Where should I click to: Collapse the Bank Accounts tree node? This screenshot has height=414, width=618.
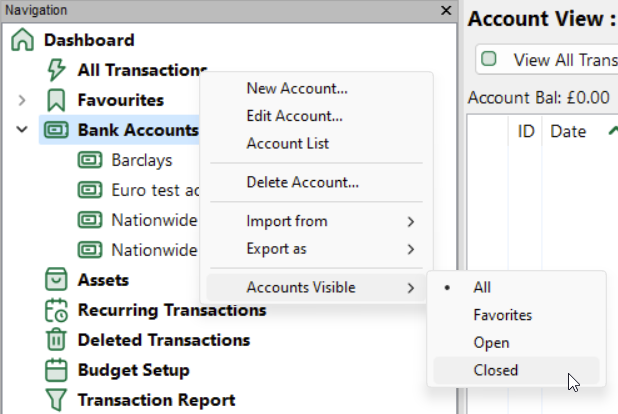pos(22,129)
